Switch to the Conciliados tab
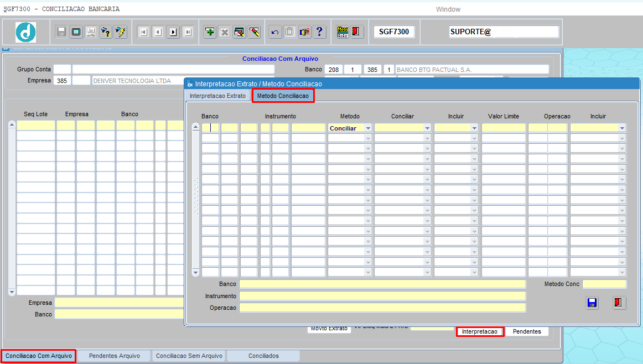 [264, 356]
